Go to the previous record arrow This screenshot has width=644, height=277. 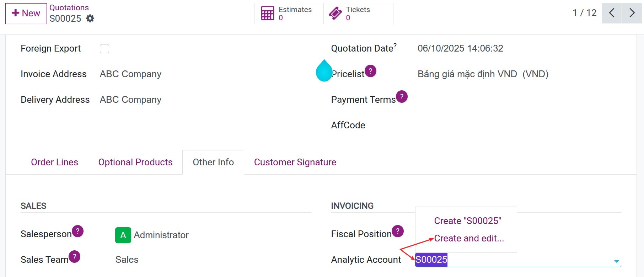click(611, 13)
